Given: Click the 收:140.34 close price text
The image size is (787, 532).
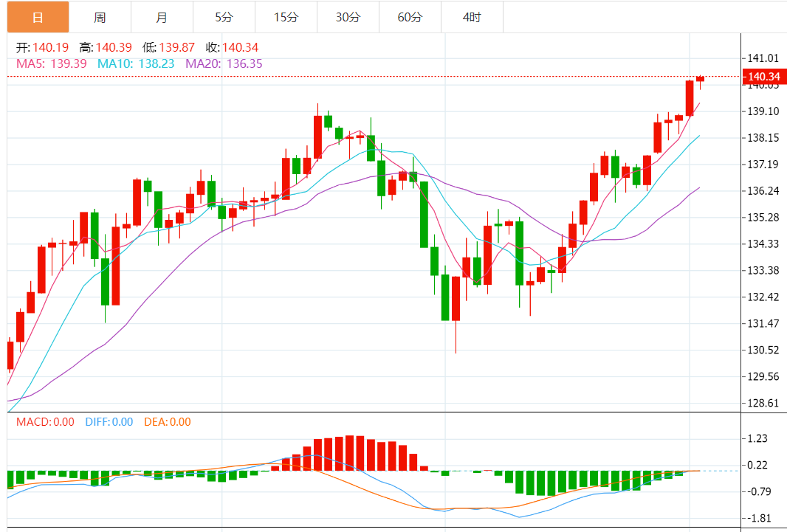Looking at the screenshot, I should (x=232, y=48).
